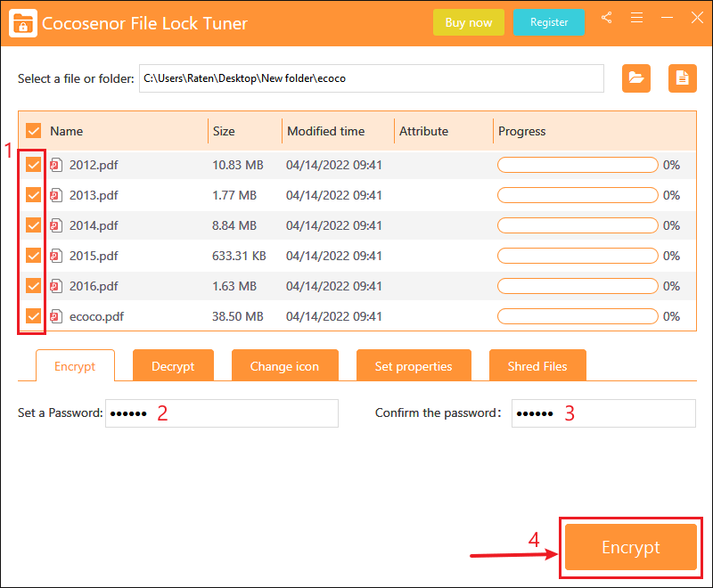Click the 1.77 MB size value
This screenshot has height=588, width=713.
click(x=234, y=195)
